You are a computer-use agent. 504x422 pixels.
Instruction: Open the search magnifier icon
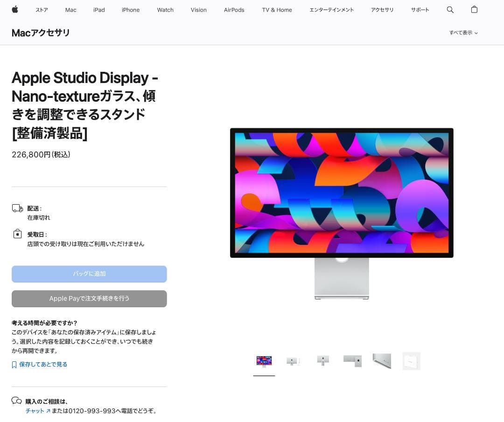(x=450, y=10)
